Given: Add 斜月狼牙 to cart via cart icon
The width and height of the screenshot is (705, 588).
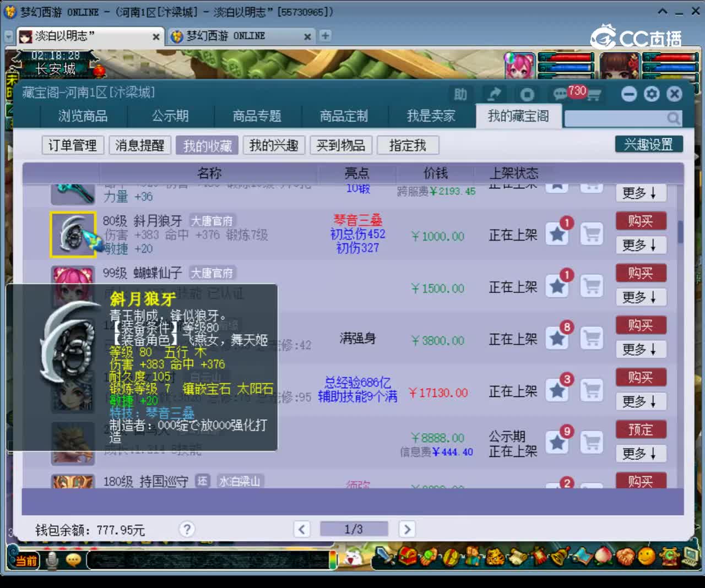Looking at the screenshot, I should pyautogui.click(x=592, y=235).
